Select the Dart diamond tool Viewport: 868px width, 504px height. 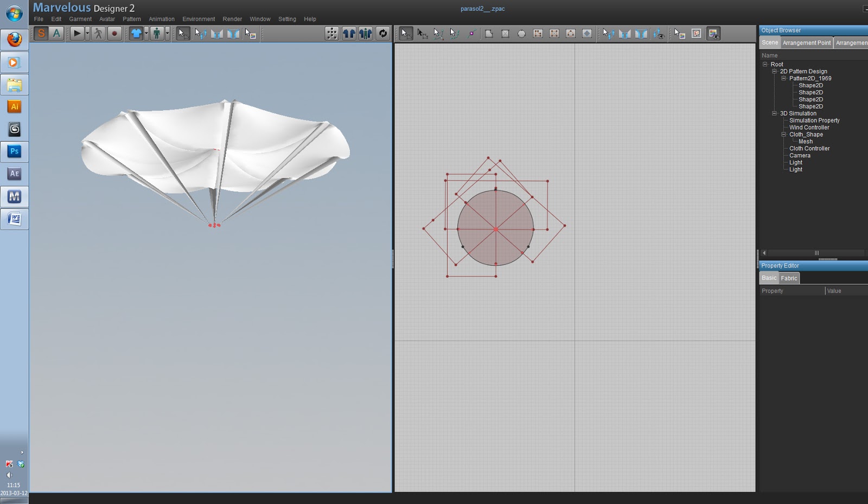(587, 34)
